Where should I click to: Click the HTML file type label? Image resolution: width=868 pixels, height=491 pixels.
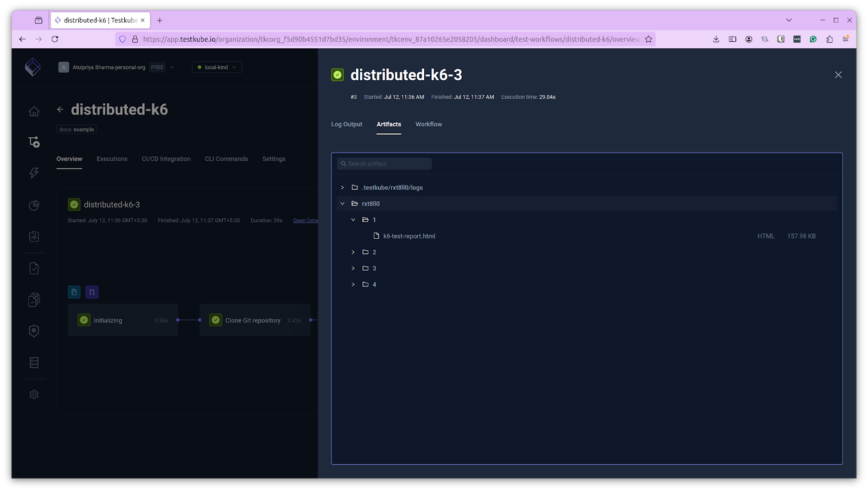coord(766,236)
